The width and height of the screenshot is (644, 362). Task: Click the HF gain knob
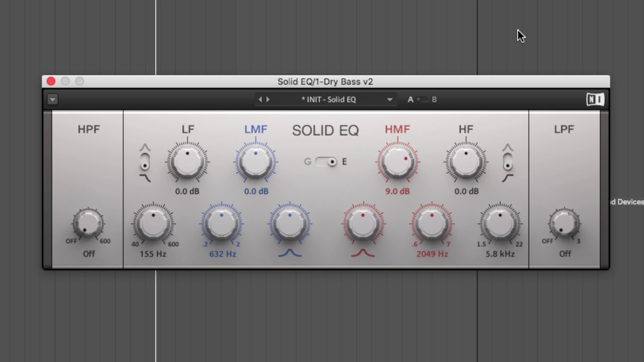pos(466,162)
